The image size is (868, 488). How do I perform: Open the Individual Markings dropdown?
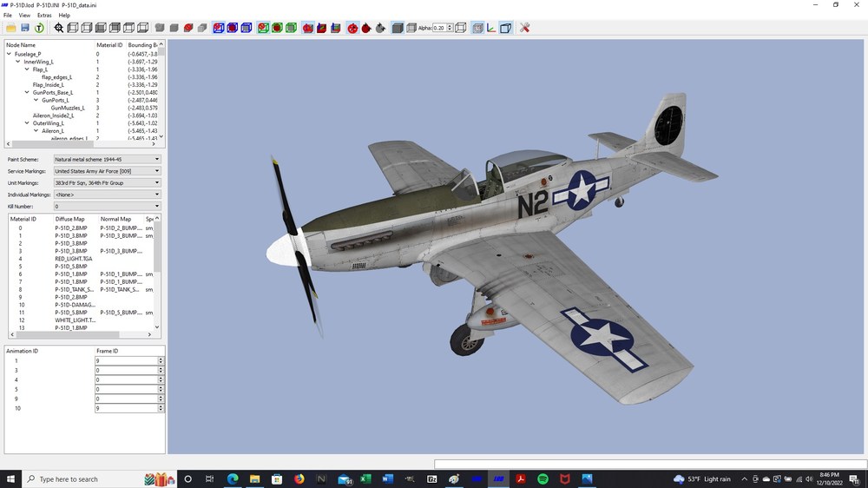click(108, 195)
